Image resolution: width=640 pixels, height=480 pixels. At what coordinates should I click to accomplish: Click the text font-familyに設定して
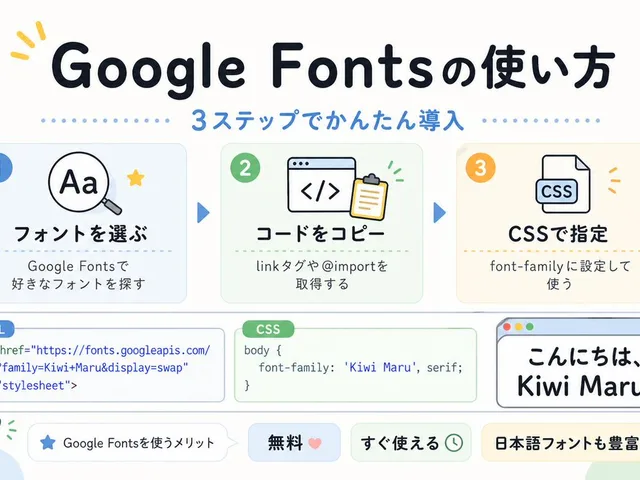pos(560,267)
